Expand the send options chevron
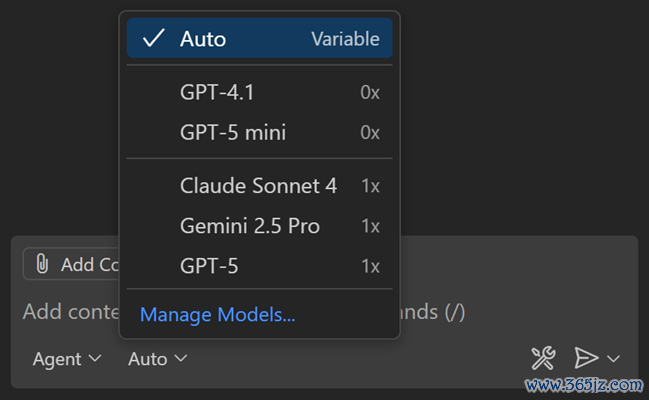The height and width of the screenshot is (400, 649). click(x=613, y=358)
